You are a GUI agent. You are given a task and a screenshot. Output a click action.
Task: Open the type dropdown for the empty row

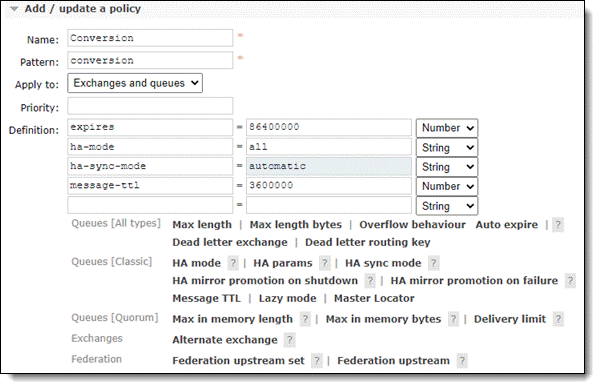point(447,206)
